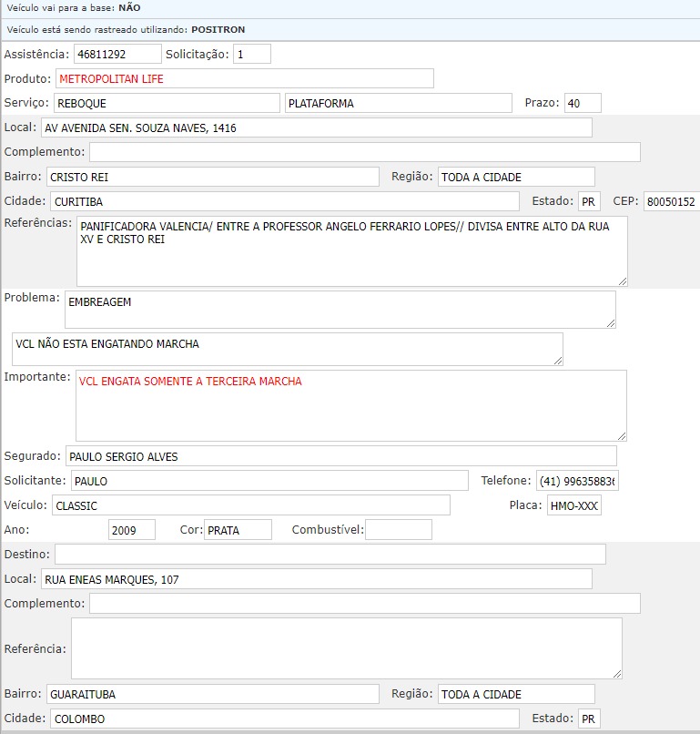
Task: Click the empty Destino field
Action: (x=330, y=554)
